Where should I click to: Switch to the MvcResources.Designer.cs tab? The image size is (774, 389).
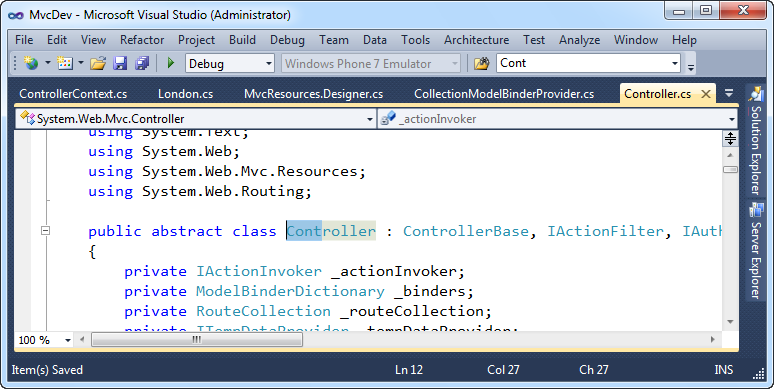pos(313,94)
